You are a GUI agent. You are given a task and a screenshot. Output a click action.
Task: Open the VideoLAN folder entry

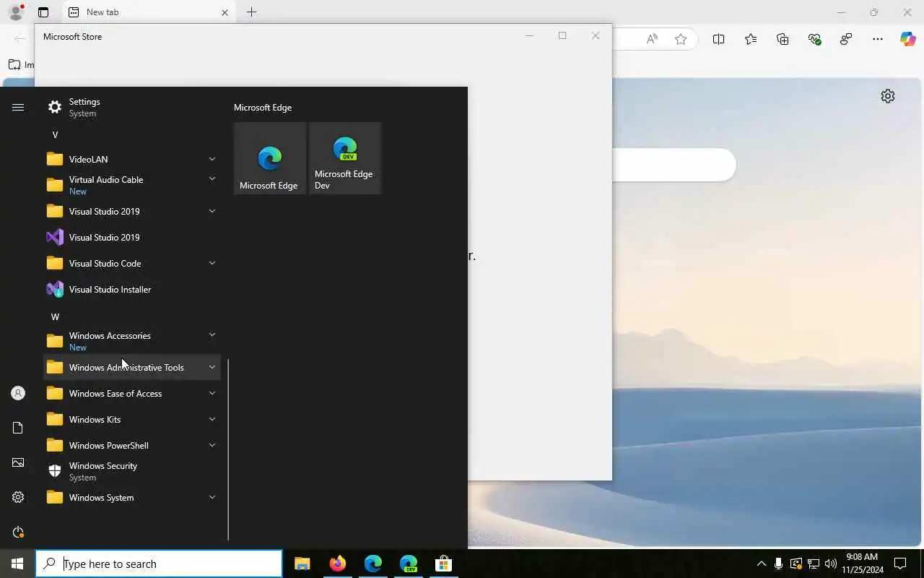tap(132, 159)
